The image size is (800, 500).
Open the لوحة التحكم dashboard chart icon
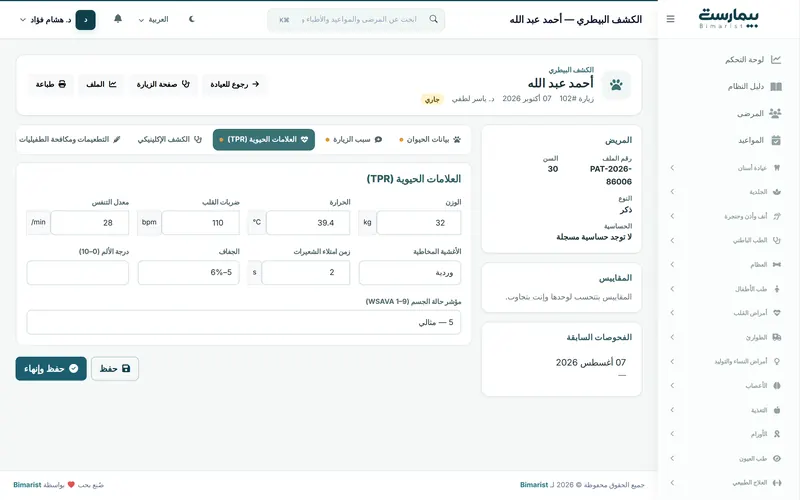tap(776, 60)
